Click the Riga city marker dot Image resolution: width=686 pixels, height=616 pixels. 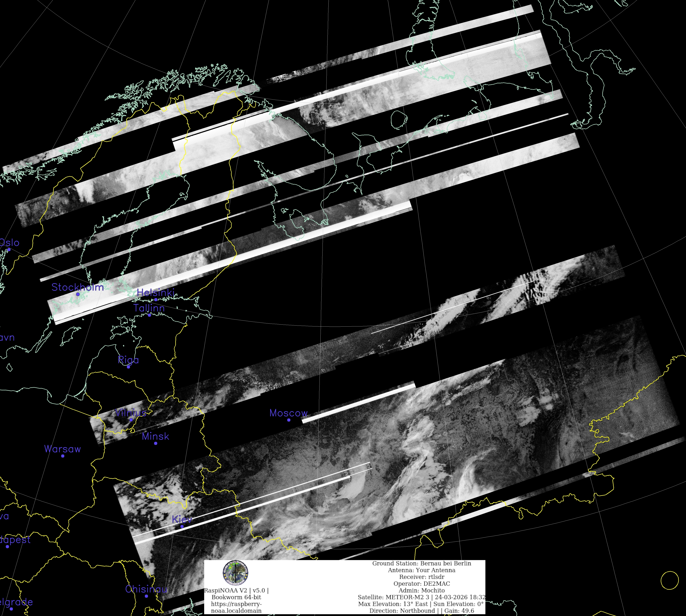(128, 367)
